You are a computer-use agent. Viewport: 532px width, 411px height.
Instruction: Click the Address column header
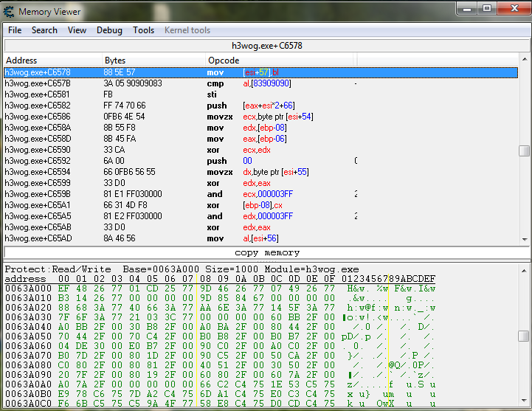click(52, 60)
